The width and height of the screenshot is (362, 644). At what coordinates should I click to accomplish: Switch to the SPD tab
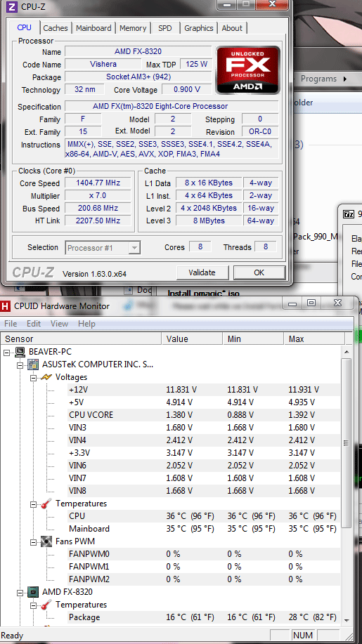[164, 28]
